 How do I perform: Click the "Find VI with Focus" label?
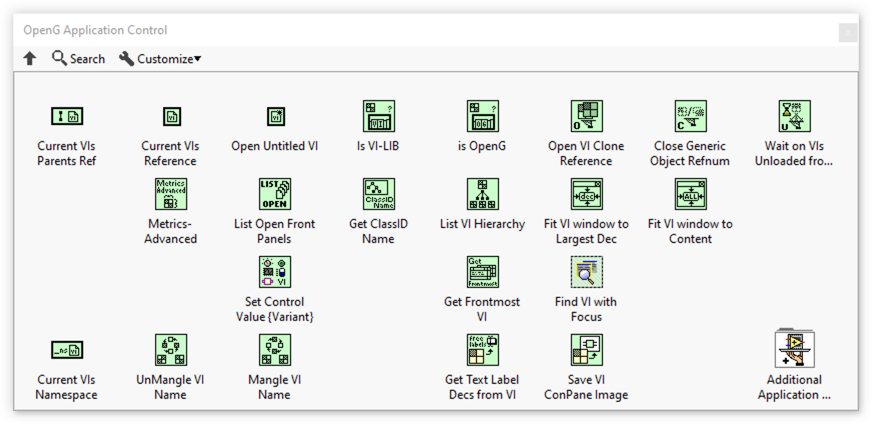point(586,309)
